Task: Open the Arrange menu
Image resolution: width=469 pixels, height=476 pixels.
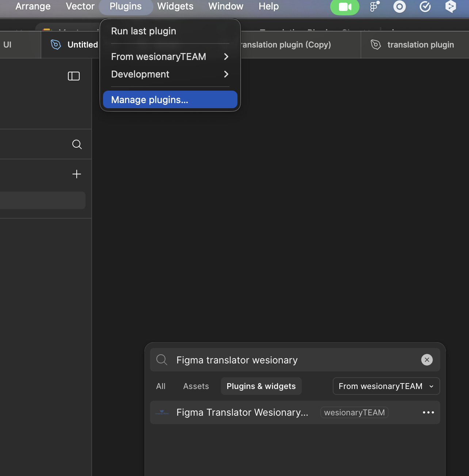Action: 33,6
